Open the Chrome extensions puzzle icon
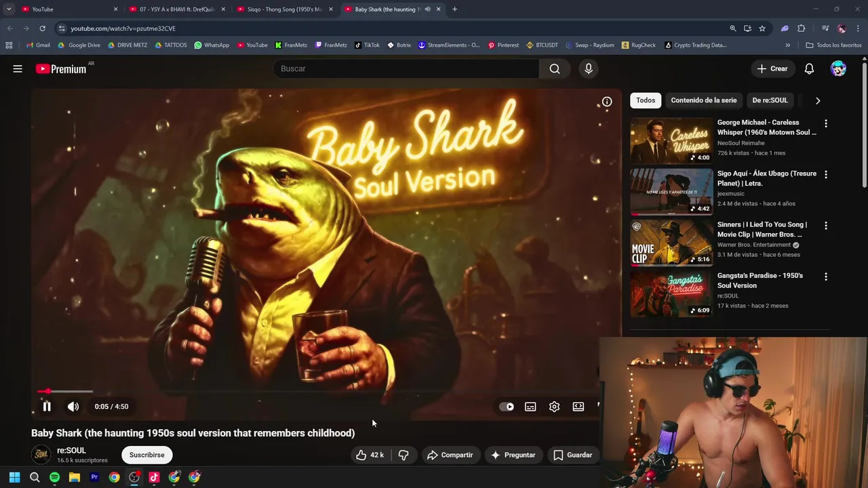Image resolution: width=868 pixels, height=488 pixels. (801, 28)
